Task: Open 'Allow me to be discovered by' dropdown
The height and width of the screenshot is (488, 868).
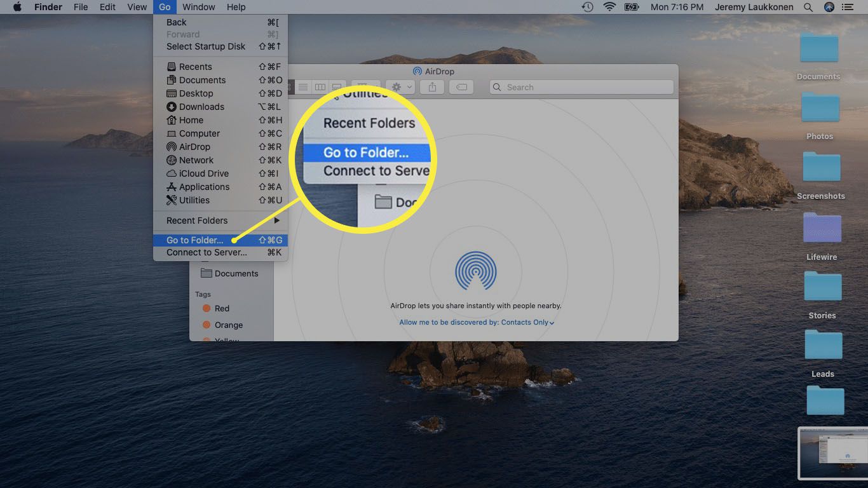Action: [477, 322]
